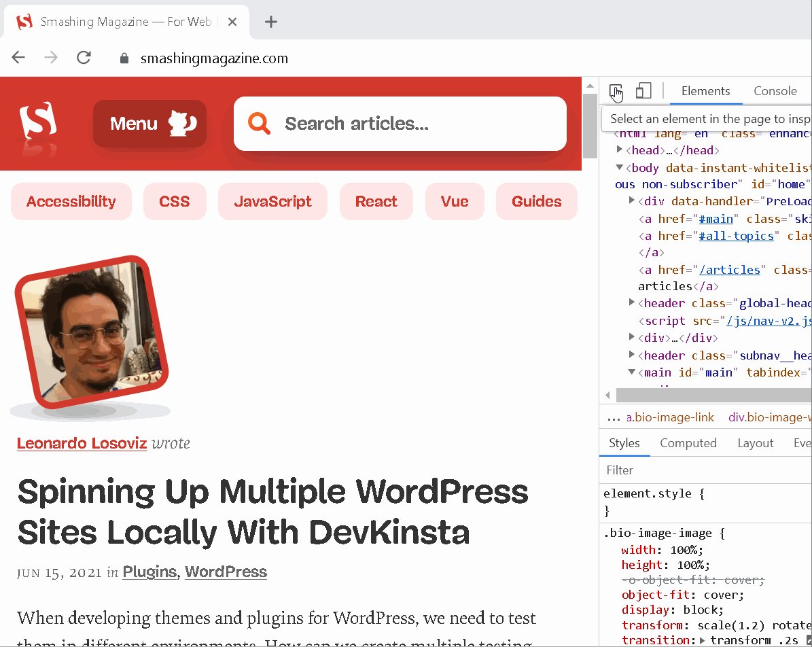Viewport: 812px width, 647px height.
Task: Collapse the main id="main" node
Action: coord(632,372)
